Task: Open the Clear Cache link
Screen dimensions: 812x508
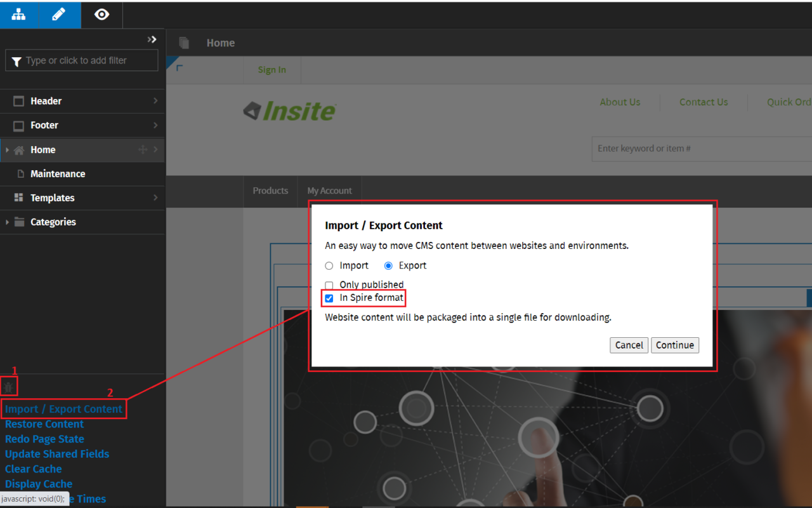Action: coord(33,469)
